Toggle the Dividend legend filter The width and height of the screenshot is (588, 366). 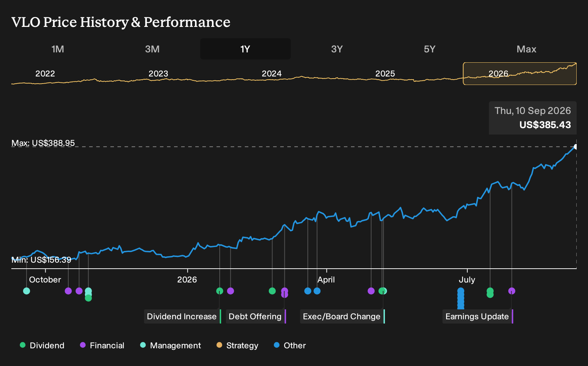tap(42, 345)
